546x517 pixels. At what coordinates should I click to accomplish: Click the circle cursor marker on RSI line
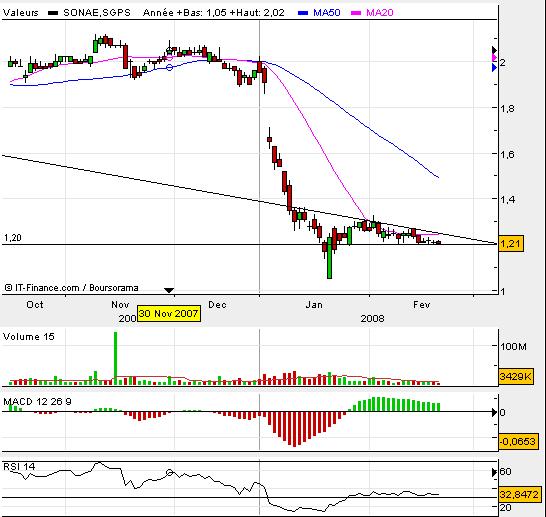[170, 472]
